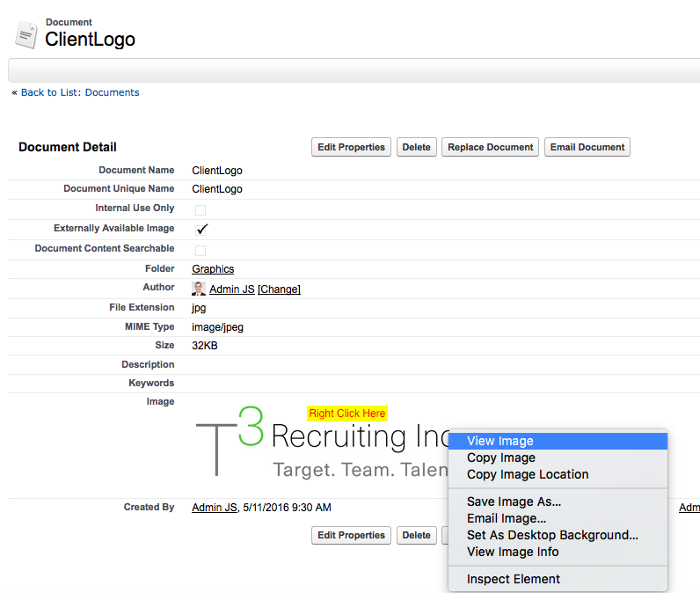Choose View Image from the context menu
The image size is (700, 593).
click(x=558, y=441)
